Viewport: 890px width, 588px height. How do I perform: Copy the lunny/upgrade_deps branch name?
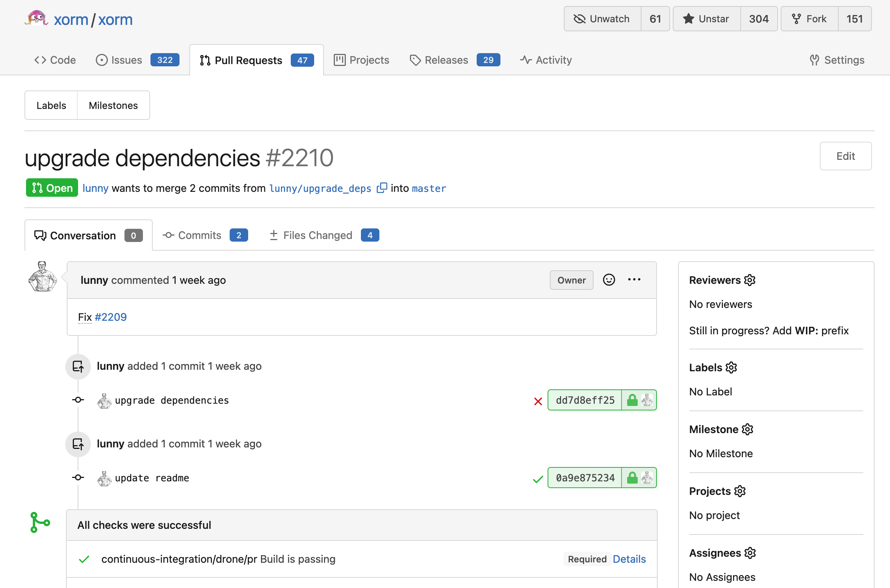(382, 188)
